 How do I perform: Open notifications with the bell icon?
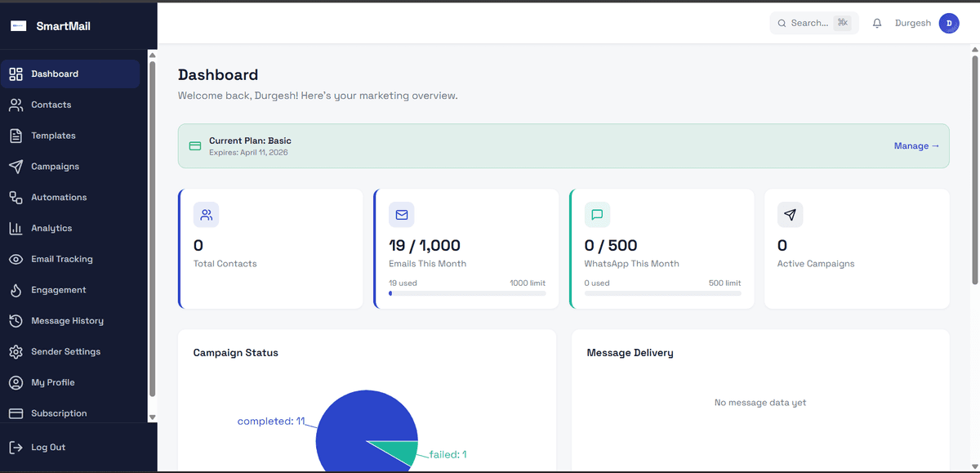877,24
